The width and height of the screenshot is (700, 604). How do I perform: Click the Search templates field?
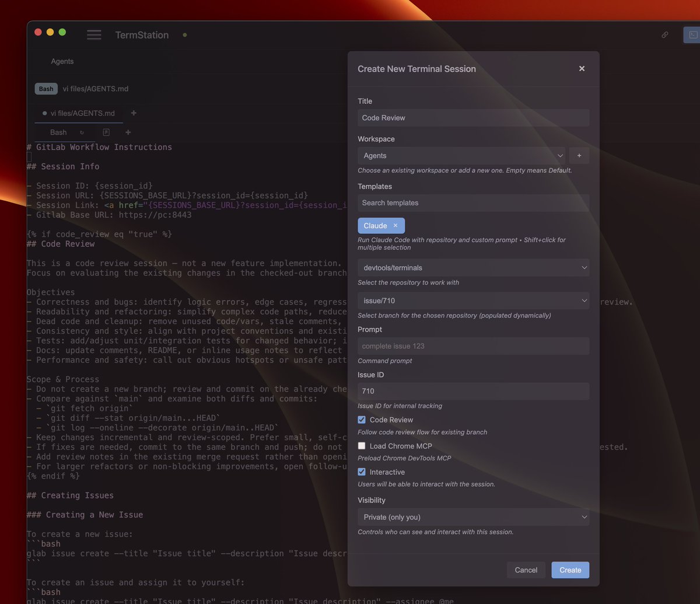pos(473,203)
